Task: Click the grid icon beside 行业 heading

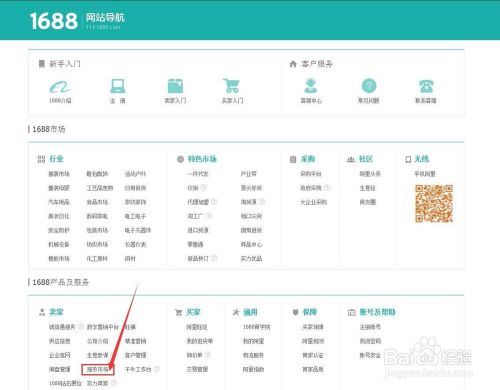Action: click(x=41, y=159)
